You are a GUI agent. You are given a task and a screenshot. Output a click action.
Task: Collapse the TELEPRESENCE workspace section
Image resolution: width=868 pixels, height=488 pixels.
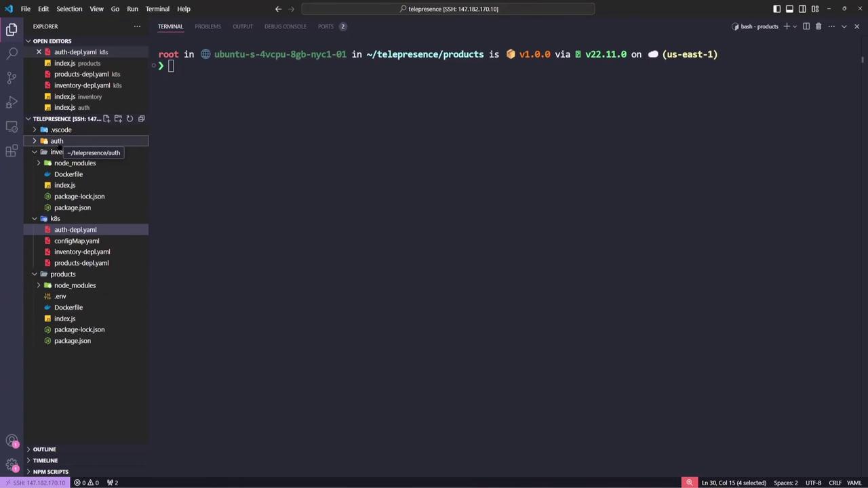(28, 119)
